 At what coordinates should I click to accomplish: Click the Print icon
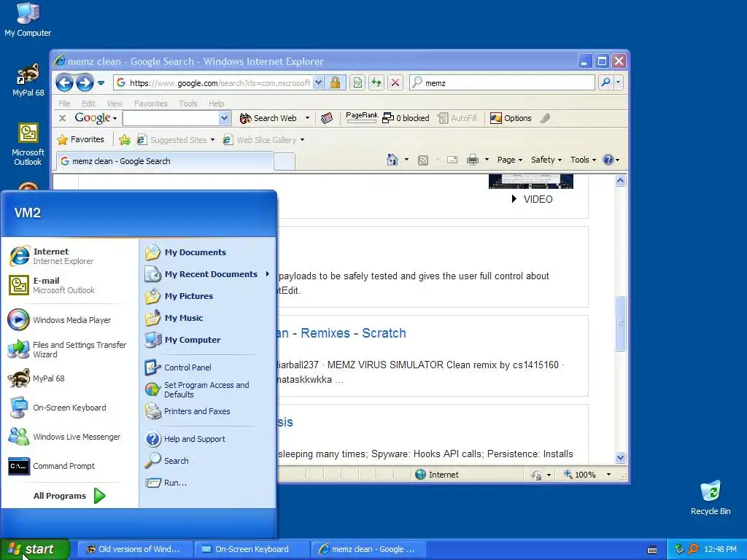tap(472, 160)
